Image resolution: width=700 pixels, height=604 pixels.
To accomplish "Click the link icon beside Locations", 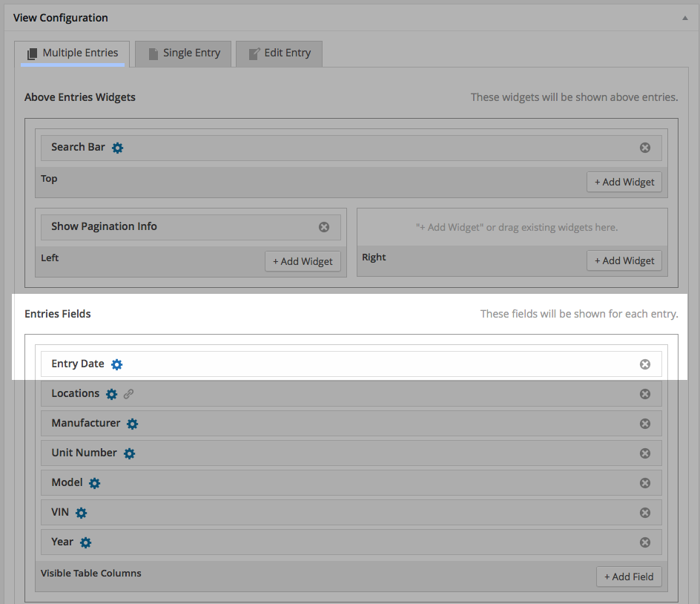I will click(x=129, y=394).
